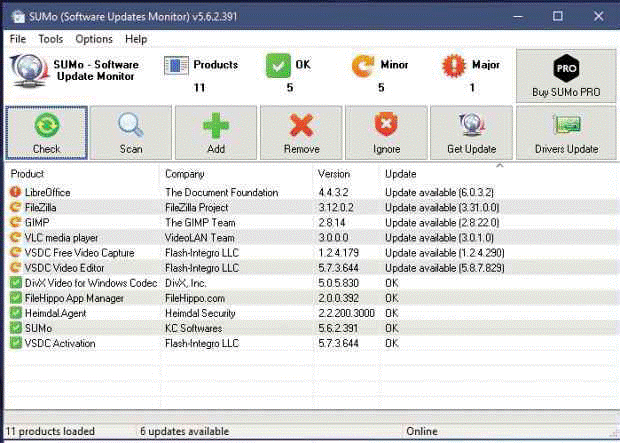620x443 pixels.
Task: Click Update available (6.0.3.2) cell
Action: click(439, 193)
